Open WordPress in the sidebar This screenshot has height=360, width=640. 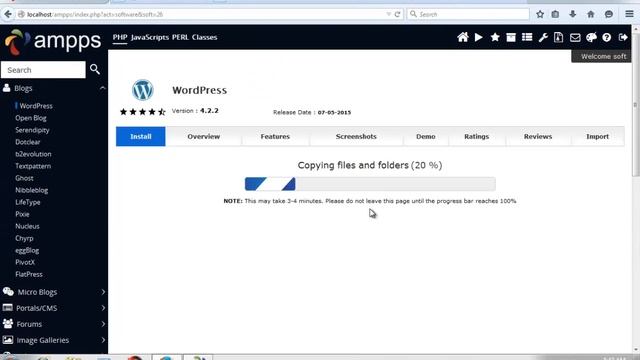click(x=36, y=106)
